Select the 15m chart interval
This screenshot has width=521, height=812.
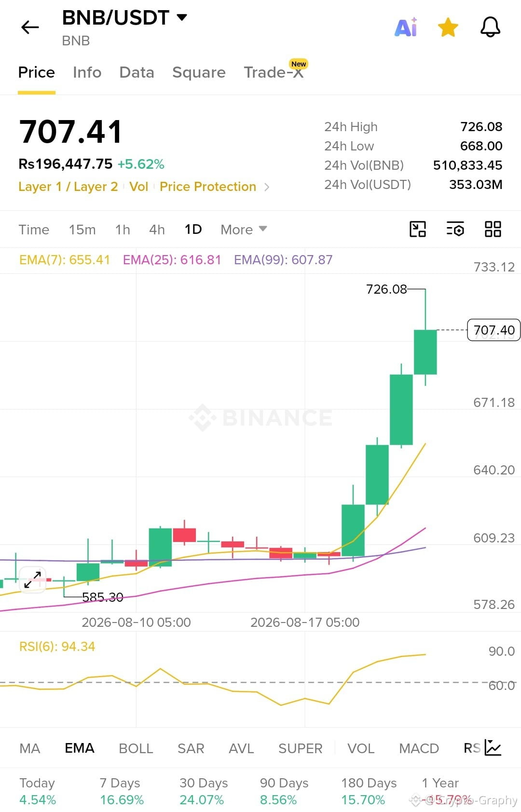[82, 230]
